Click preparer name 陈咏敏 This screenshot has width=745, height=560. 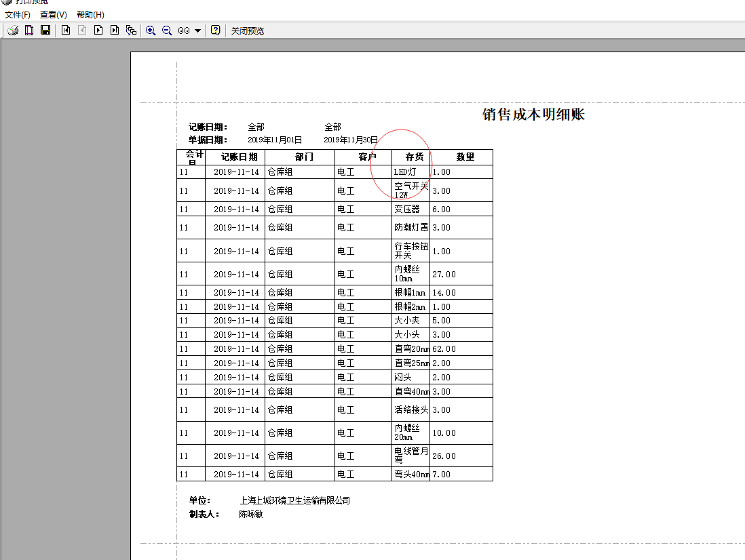(251, 514)
